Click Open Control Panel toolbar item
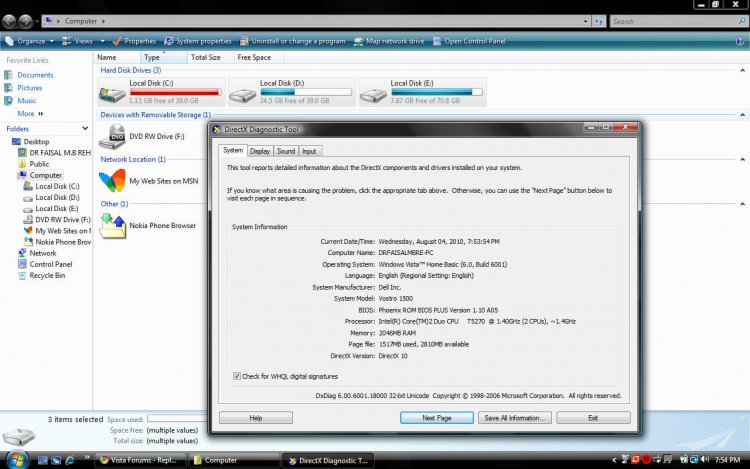750x469 pixels. click(469, 41)
